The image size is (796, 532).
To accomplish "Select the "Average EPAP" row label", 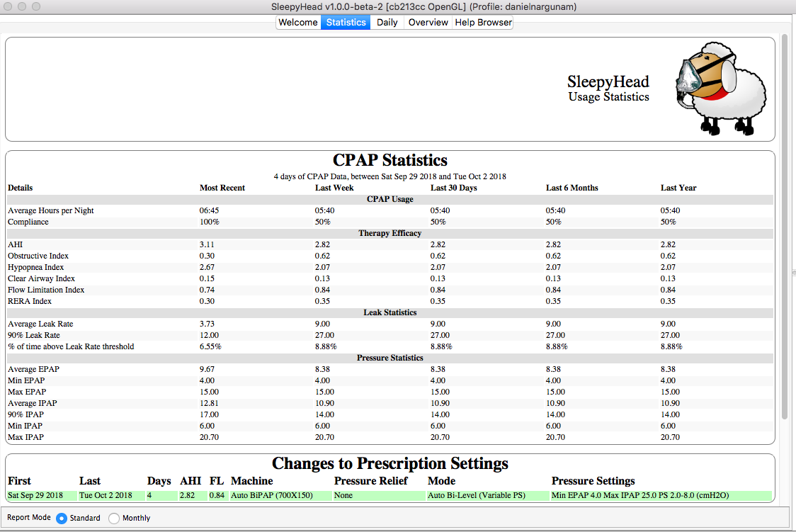I will pos(33,369).
